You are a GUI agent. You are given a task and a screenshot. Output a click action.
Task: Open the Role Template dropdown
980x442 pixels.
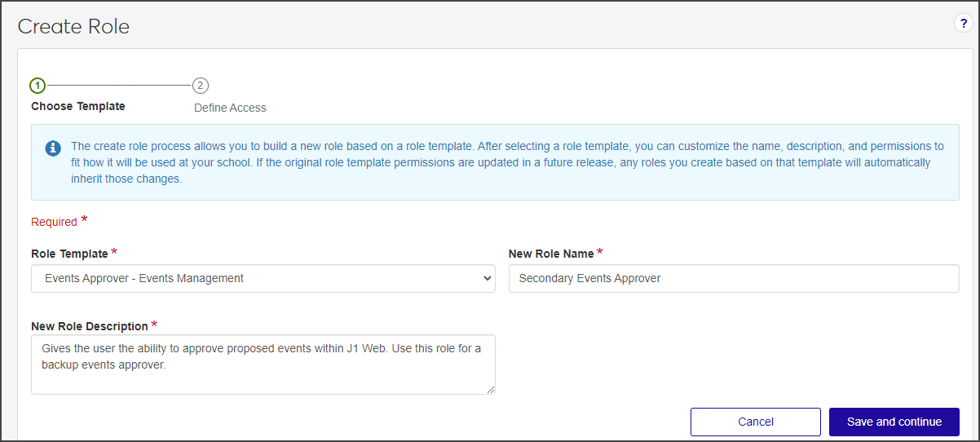click(x=263, y=278)
